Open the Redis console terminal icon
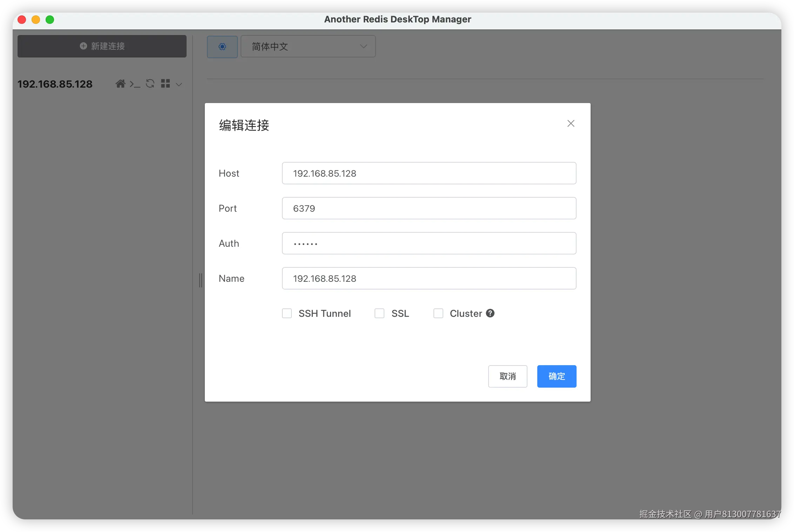 (135, 84)
